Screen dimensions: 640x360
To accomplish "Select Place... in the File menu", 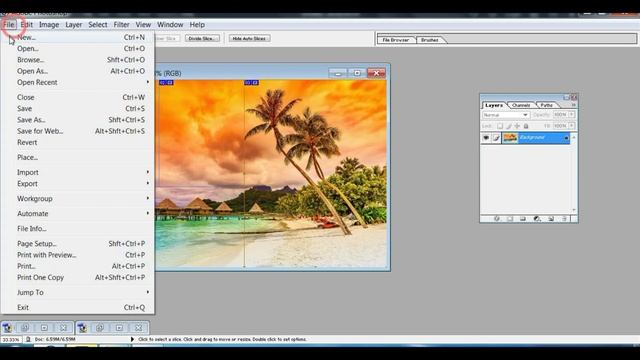I will coord(78,157).
